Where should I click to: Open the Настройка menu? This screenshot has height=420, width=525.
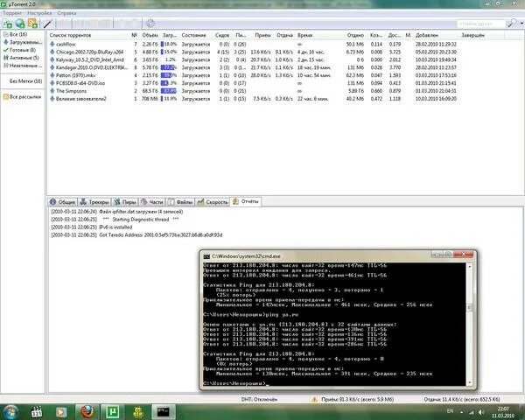[39, 13]
